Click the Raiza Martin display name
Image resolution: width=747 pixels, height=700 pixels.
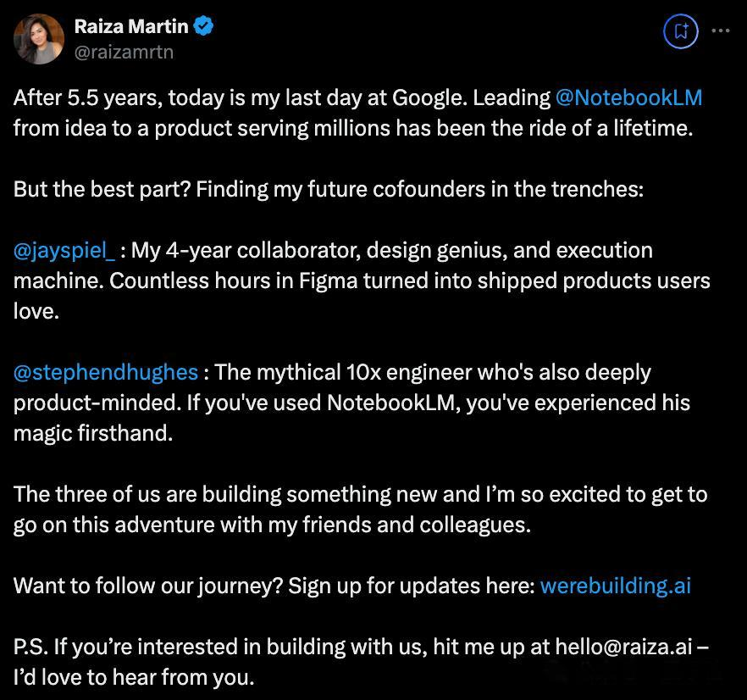click(131, 26)
